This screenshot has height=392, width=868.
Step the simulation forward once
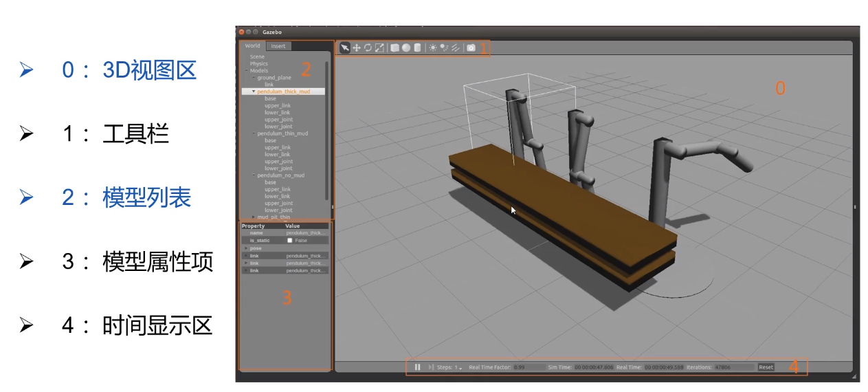tap(431, 367)
